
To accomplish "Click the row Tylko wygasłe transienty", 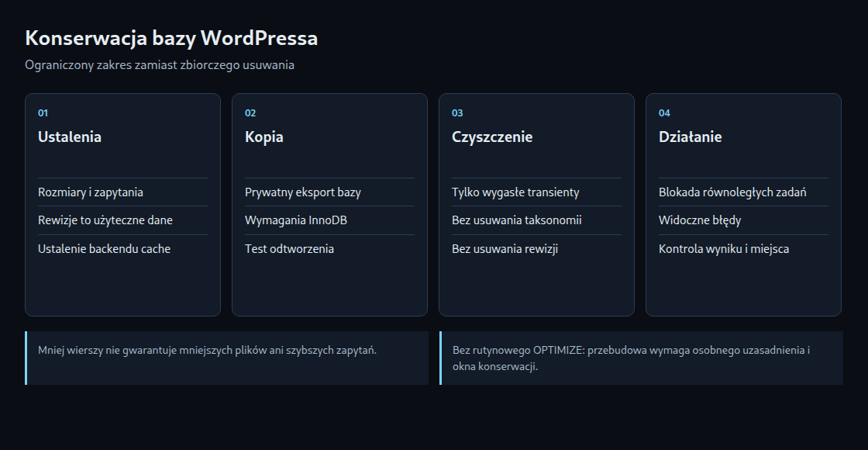I will (x=536, y=192).
